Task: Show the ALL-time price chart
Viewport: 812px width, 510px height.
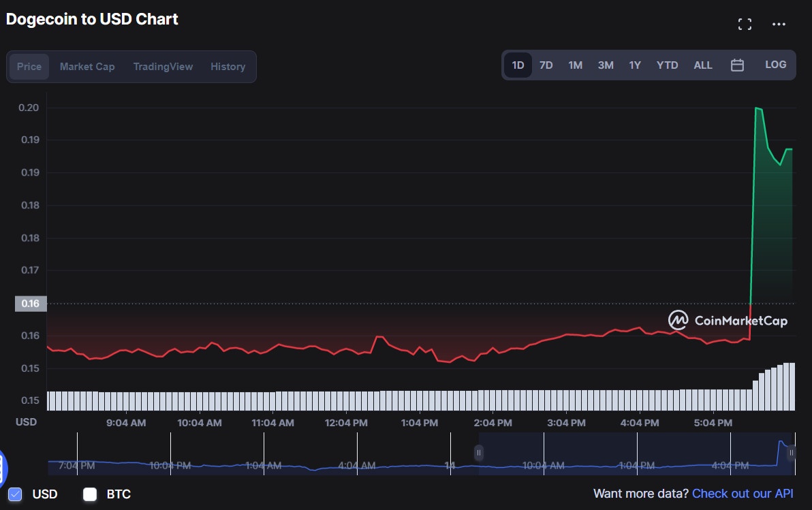Action: tap(703, 65)
